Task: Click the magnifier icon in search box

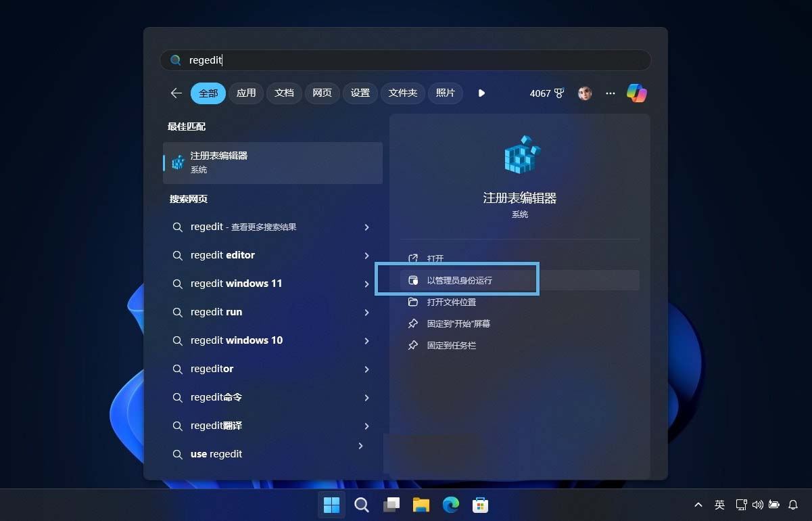Action: pos(176,60)
